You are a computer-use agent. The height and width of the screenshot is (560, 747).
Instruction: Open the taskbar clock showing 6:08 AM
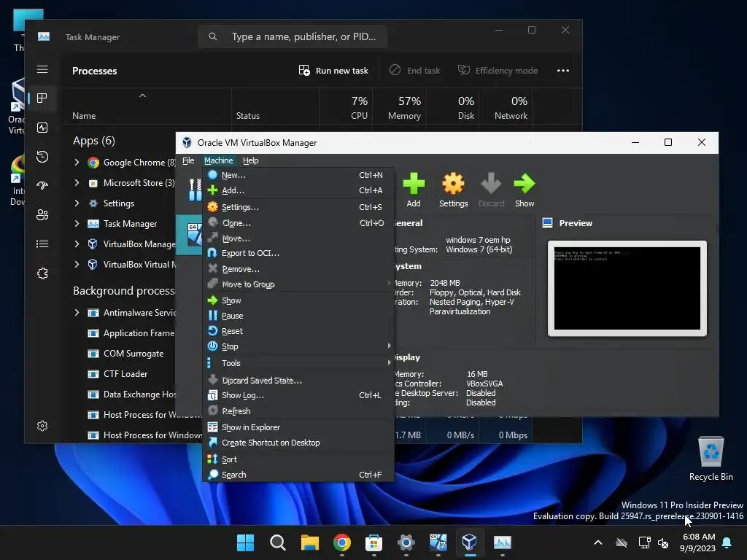698,542
